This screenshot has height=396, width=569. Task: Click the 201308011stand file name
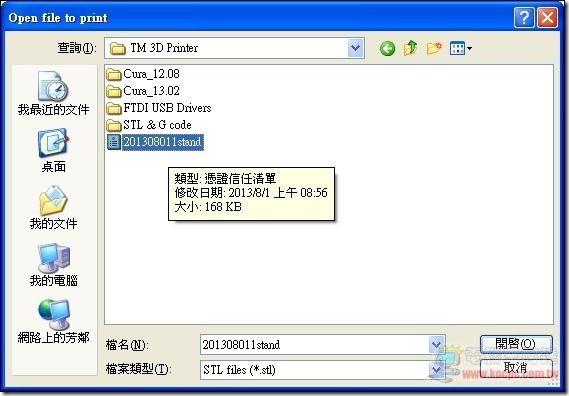click(162, 142)
